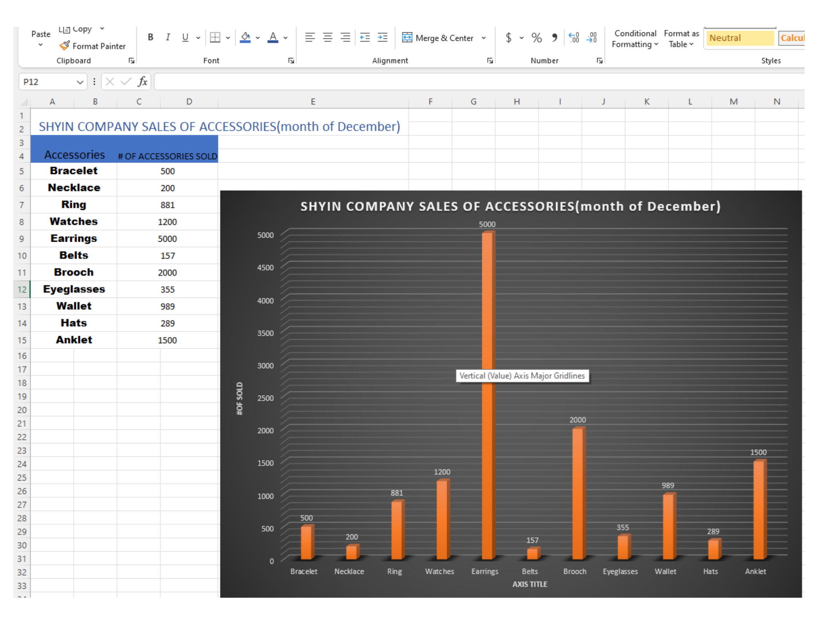This screenshot has height=630, width=840.
Task: Click the Copy button
Action: [75, 29]
